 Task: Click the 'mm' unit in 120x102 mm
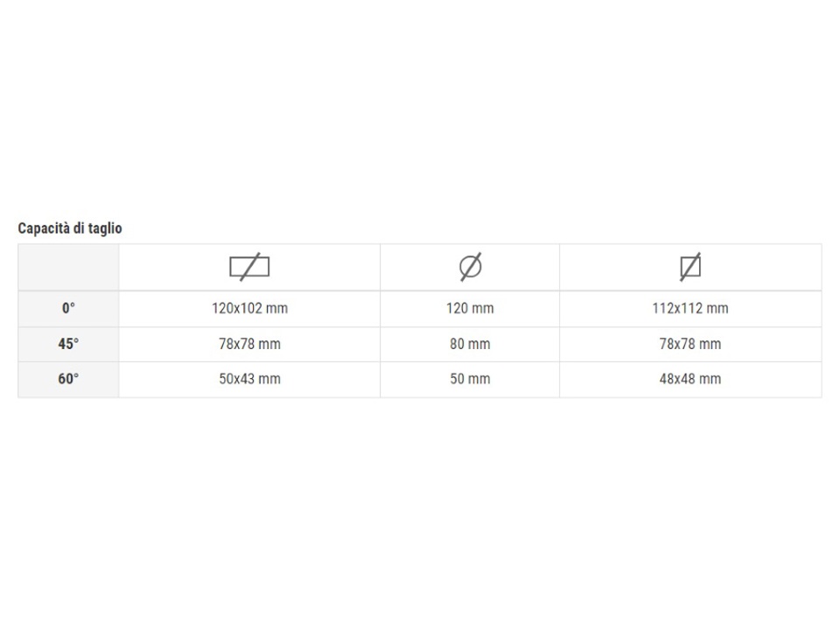(x=277, y=309)
